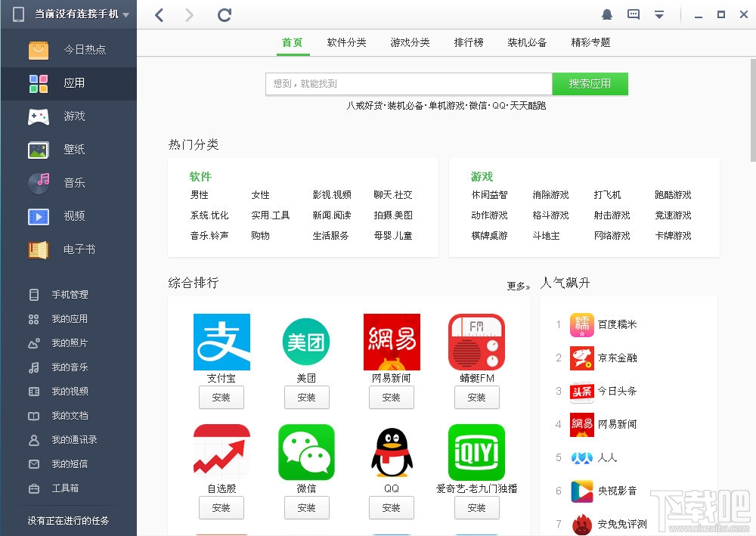Click the 微信 hot search keyword

(x=478, y=106)
